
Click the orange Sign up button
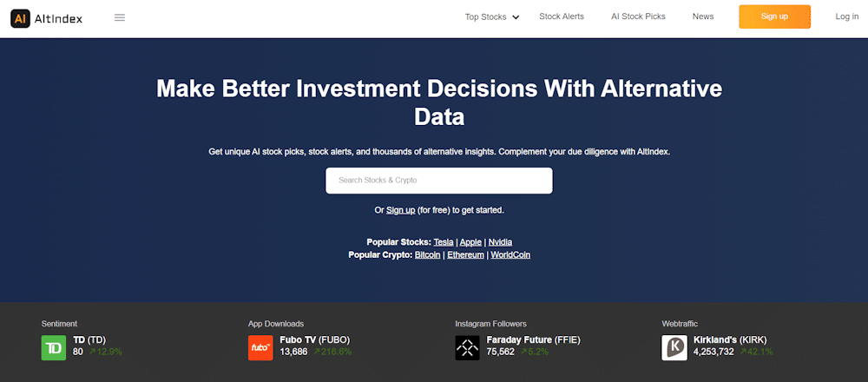pyautogui.click(x=774, y=16)
